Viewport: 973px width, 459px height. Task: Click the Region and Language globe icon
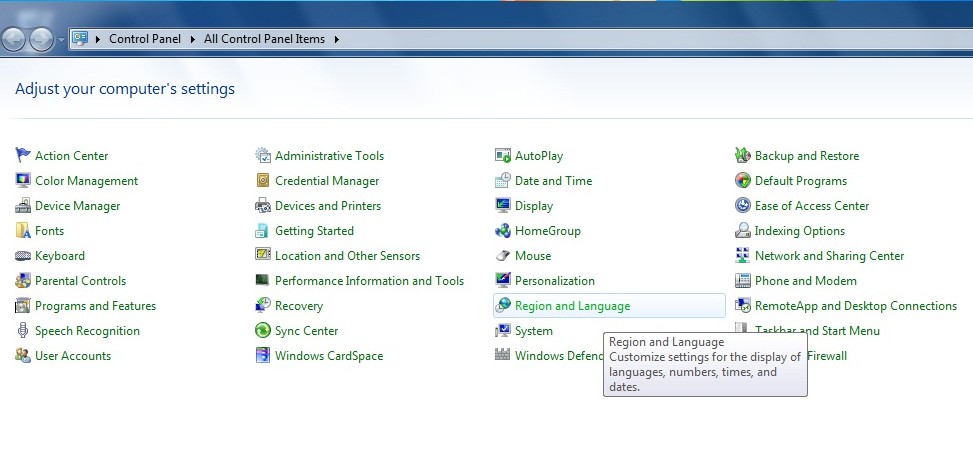[503, 305]
